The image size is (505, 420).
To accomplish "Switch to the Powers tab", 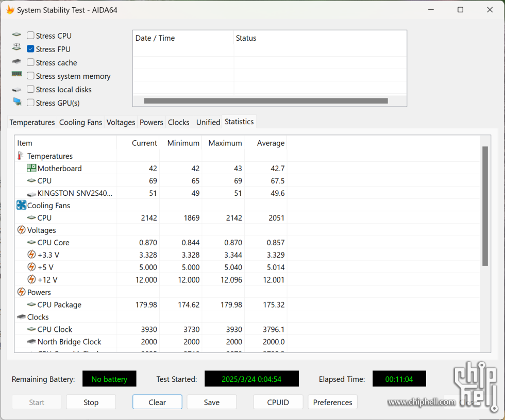I will pos(151,123).
